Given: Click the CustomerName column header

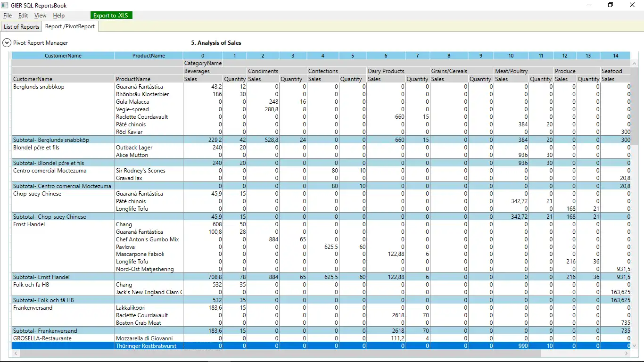Looking at the screenshot, I should point(63,56).
